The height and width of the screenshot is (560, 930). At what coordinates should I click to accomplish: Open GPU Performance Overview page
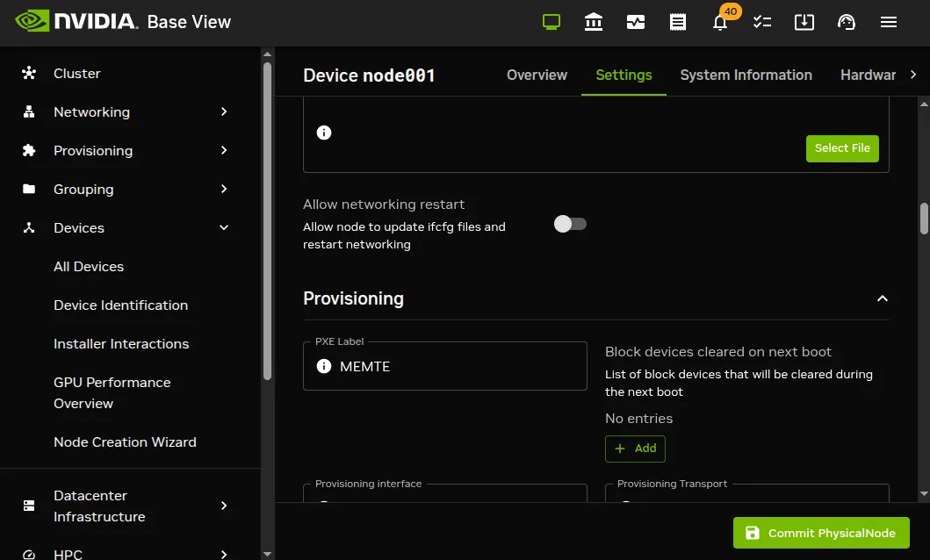112,393
